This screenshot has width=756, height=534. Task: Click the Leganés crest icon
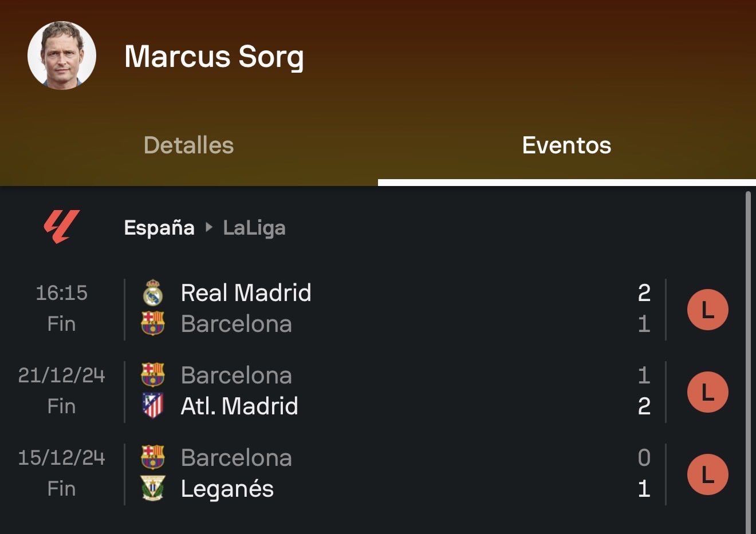[x=153, y=489]
